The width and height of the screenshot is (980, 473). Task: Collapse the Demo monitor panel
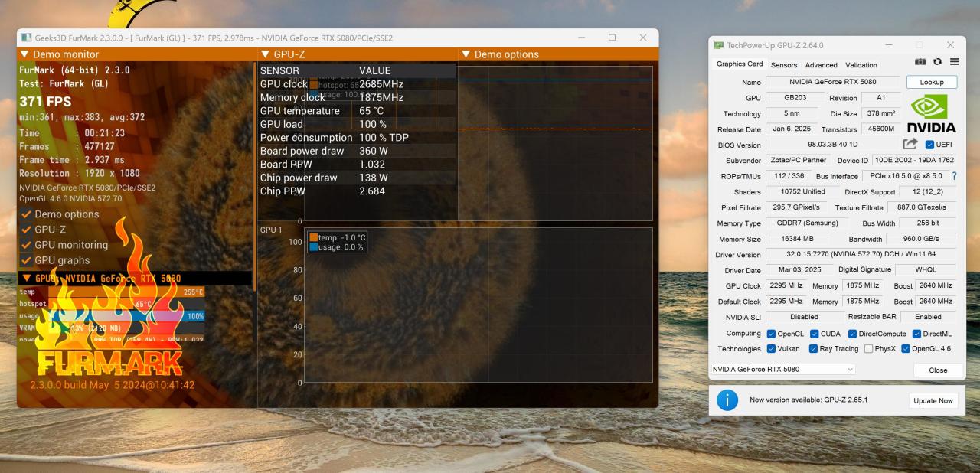(24, 54)
